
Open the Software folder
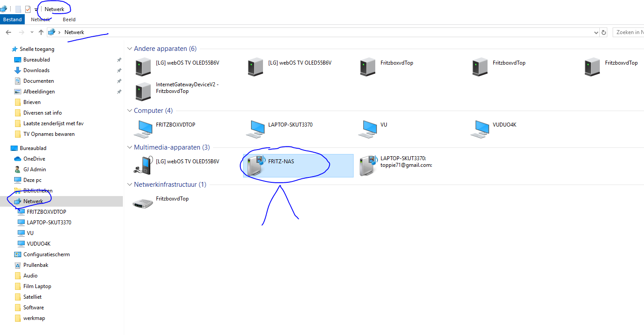click(x=34, y=308)
